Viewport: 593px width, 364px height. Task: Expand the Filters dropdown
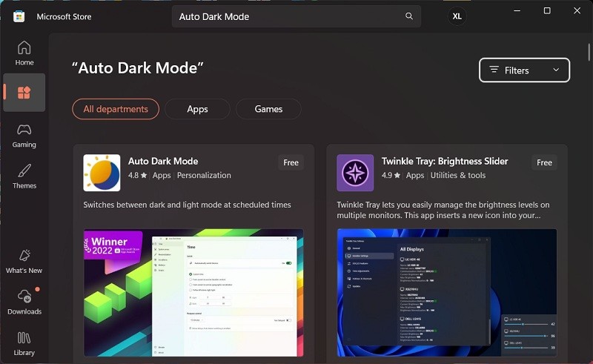pyautogui.click(x=524, y=70)
